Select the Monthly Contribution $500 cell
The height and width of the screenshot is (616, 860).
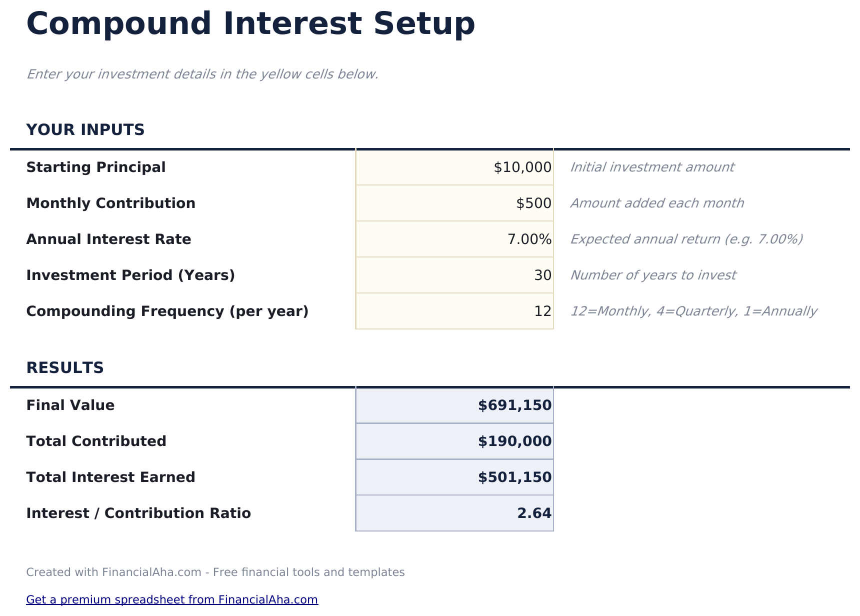tap(454, 203)
